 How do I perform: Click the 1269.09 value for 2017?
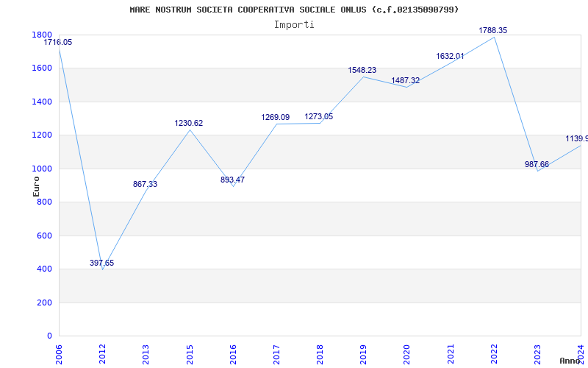pos(276,118)
